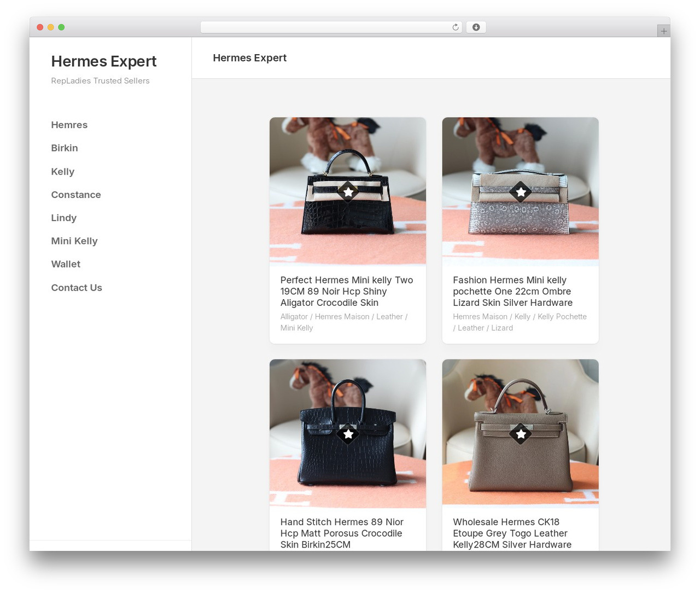Viewport: 700px width, 593px height.
Task: Click the Hemres Maison tag on the first card
Action: [x=342, y=316]
